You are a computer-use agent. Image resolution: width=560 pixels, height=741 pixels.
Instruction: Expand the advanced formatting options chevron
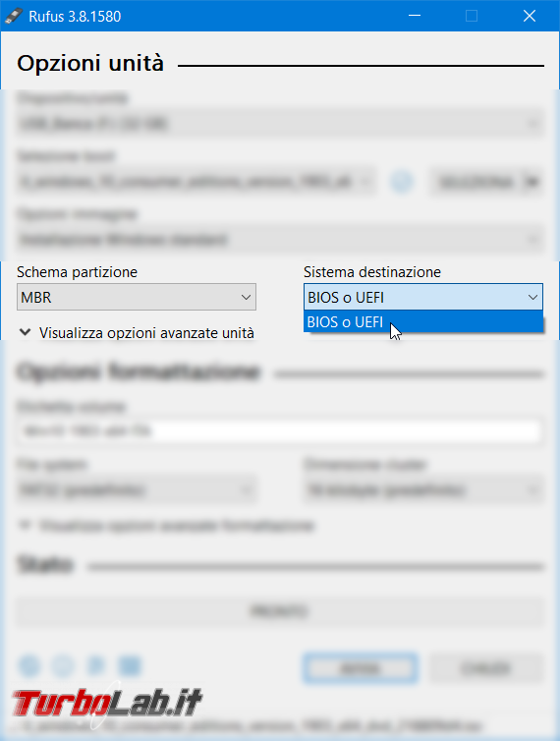[25, 525]
